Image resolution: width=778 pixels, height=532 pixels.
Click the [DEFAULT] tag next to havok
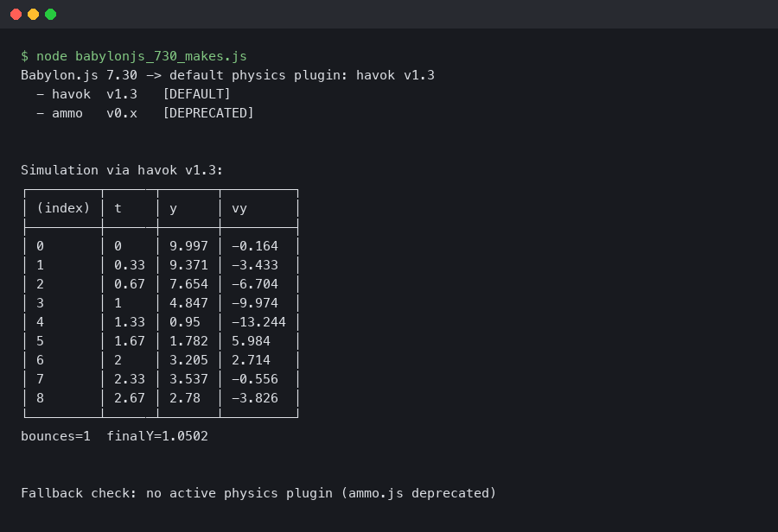(x=196, y=94)
